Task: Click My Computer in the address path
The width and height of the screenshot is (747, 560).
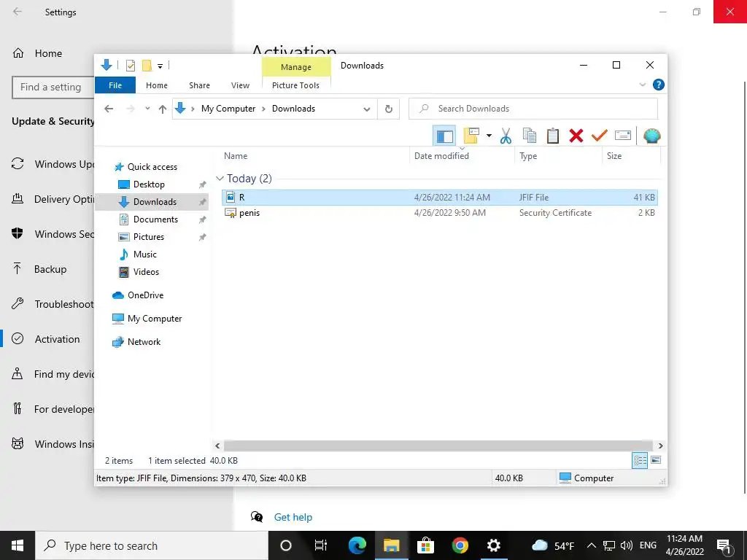Action: tap(228, 109)
